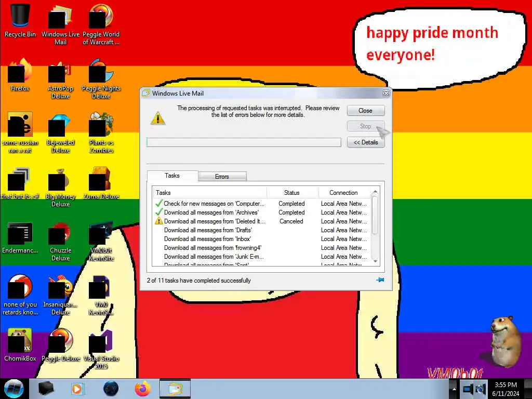Click the Stop button
Viewport: 532px width, 399px height.
click(365, 126)
